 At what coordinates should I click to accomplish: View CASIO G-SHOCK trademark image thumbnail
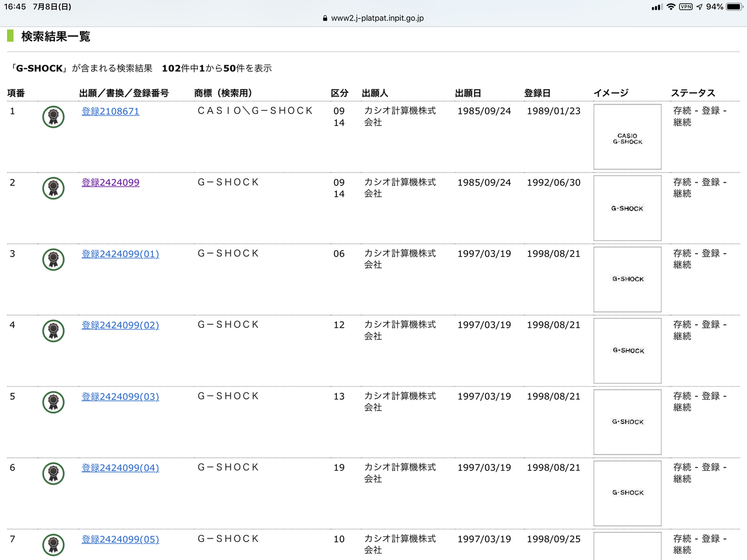[x=627, y=137]
